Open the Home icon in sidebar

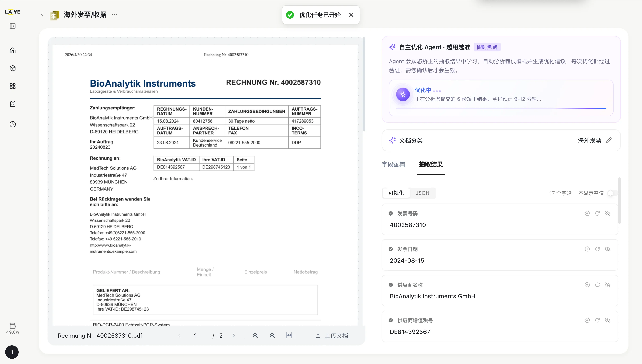pos(13,50)
